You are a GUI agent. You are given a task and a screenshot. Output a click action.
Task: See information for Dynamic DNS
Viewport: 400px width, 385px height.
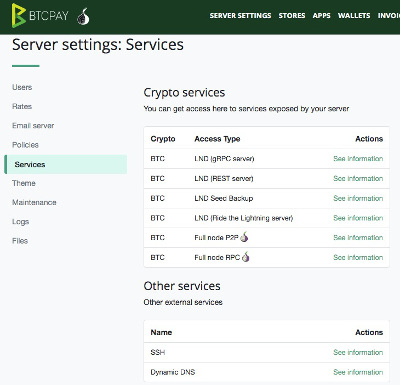tap(358, 372)
